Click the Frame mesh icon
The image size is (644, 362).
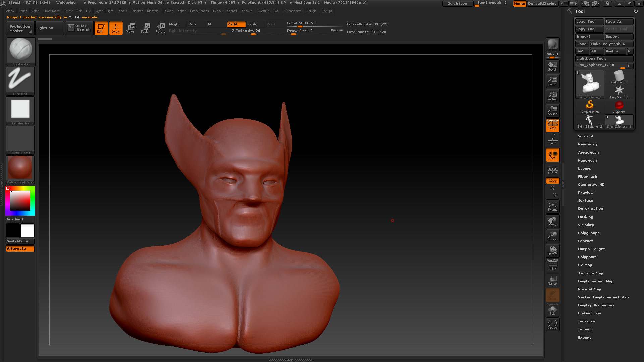click(552, 206)
